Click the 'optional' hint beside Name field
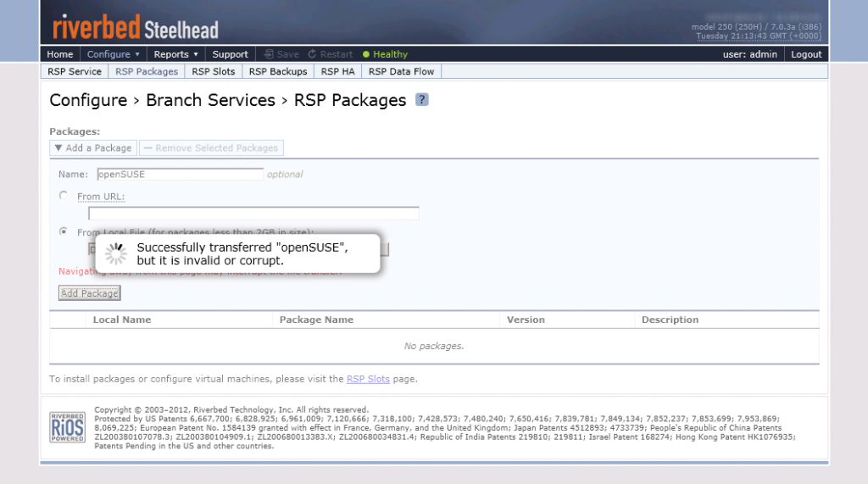The height and width of the screenshot is (484, 868). coord(285,175)
